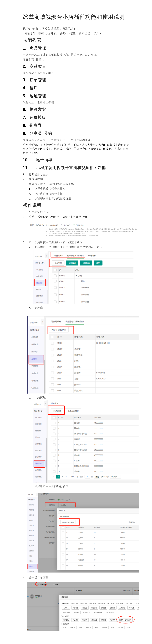Open the 10条/页 page size dropdown
Image resolution: width=152 pixels, height=644 pixels.
(x=115, y=477)
